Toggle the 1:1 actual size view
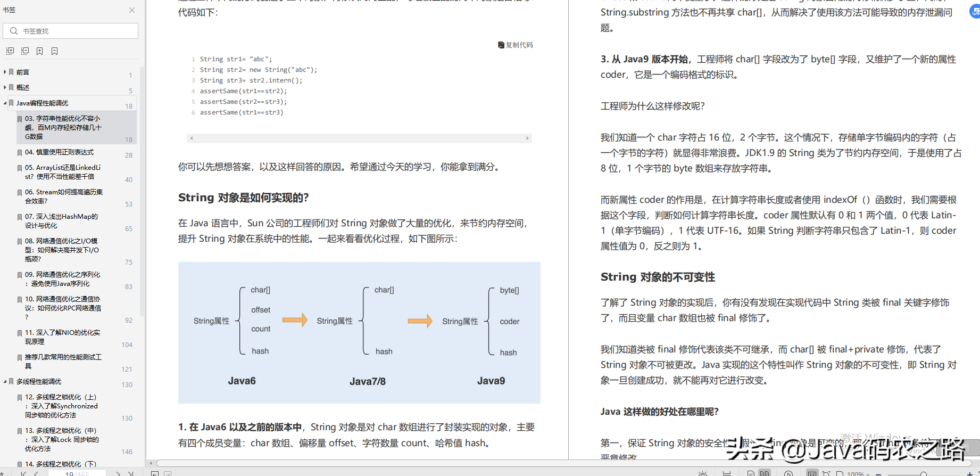Screen dimensions: 980x476 (812, 473)
